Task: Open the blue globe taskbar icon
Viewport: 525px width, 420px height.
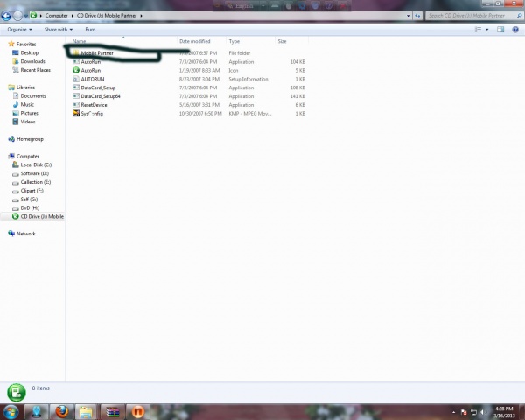Action: tap(37, 412)
